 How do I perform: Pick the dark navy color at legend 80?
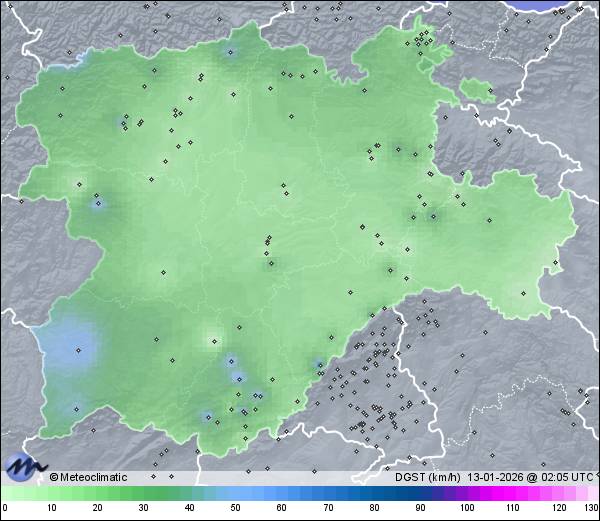(374, 493)
